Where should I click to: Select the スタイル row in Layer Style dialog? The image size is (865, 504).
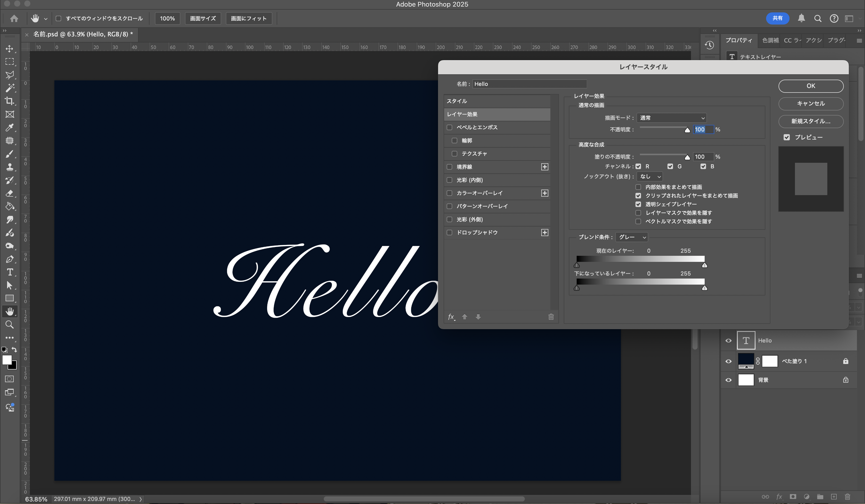[497, 101]
